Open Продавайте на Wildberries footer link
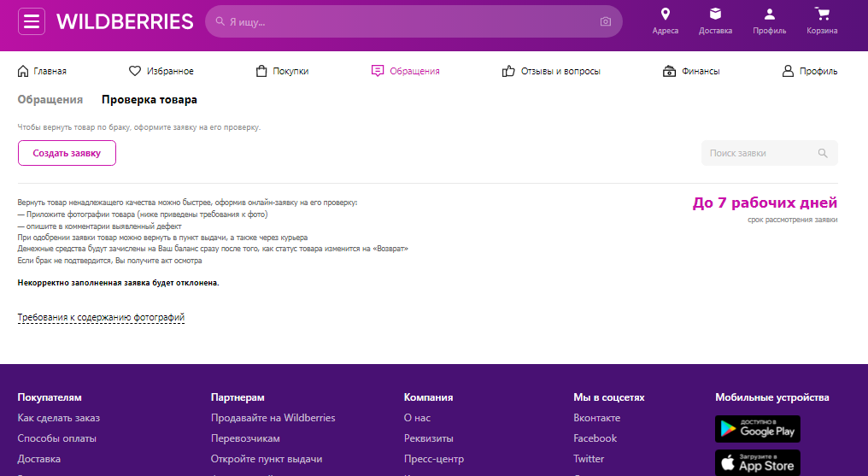The width and height of the screenshot is (868, 476). coord(273,418)
